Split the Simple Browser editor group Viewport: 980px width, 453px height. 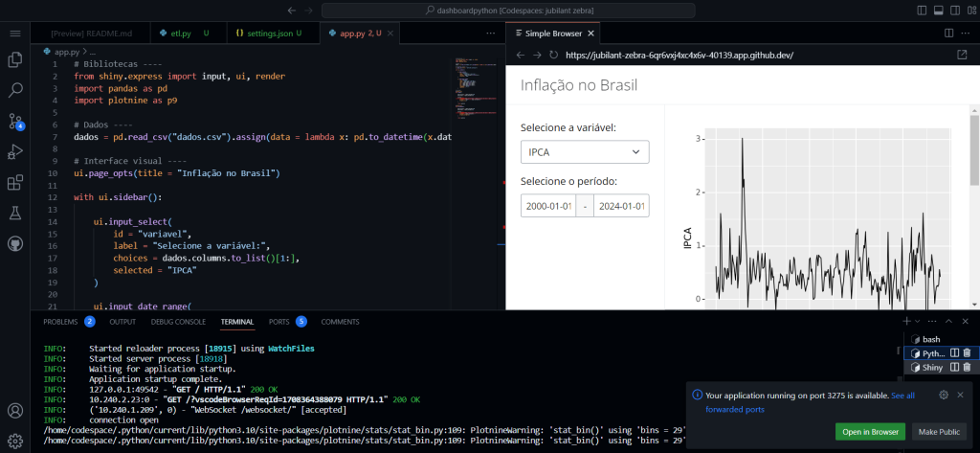click(948, 34)
